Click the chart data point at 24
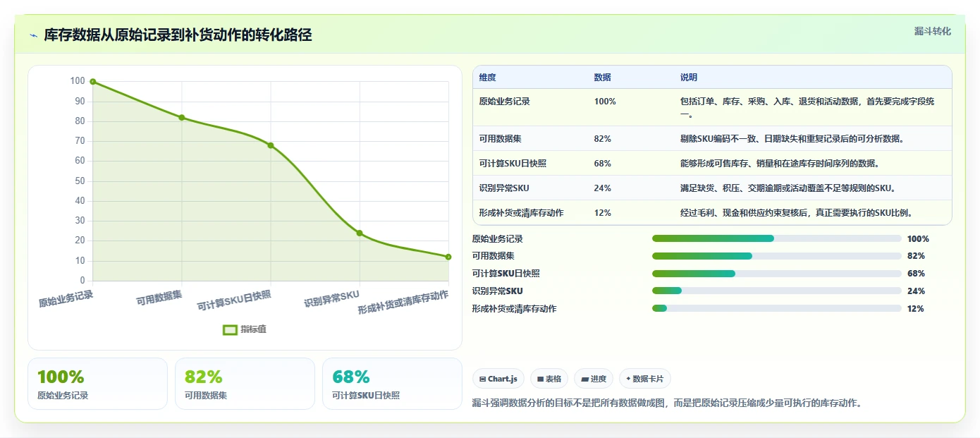The width and height of the screenshot is (980, 438). tap(360, 233)
